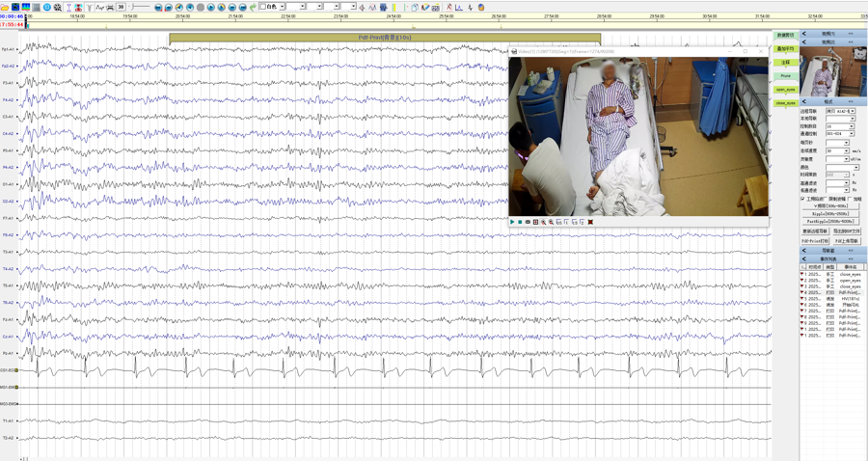Toggle the 工频陷波 notch filter checkbox

pyautogui.click(x=802, y=199)
